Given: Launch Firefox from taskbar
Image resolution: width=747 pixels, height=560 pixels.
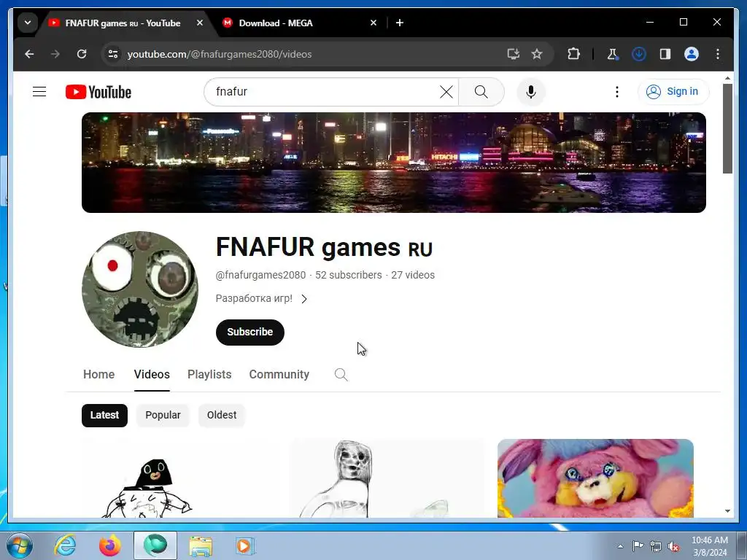Looking at the screenshot, I should tap(110, 545).
